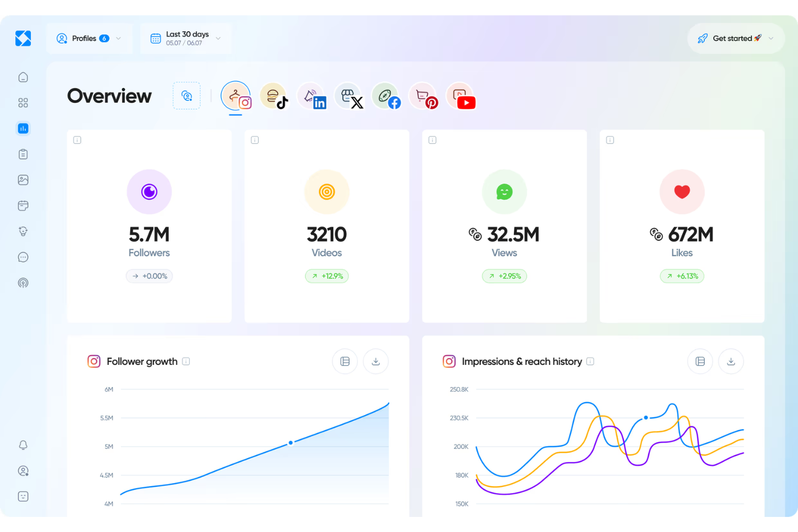Screen dimensions: 798x532
Task: Open Home in the left sidebar
Action: [x=23, y=77]
